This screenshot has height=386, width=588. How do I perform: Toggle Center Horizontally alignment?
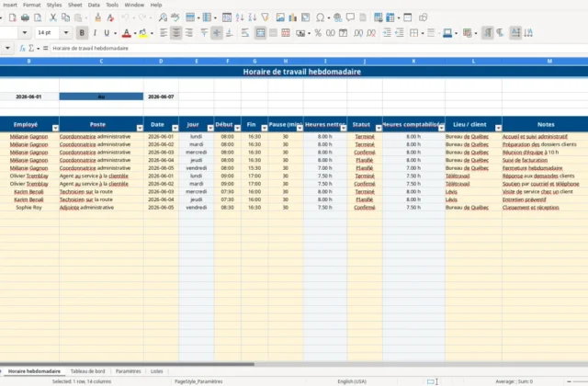pyautogui.click(x=175, y=33)
